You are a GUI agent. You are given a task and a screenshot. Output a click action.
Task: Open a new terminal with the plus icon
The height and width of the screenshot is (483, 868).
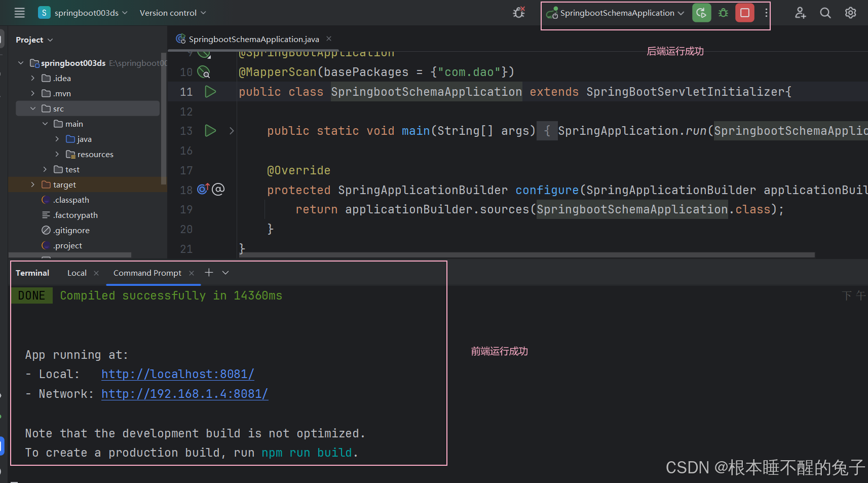tap(209, 272)
